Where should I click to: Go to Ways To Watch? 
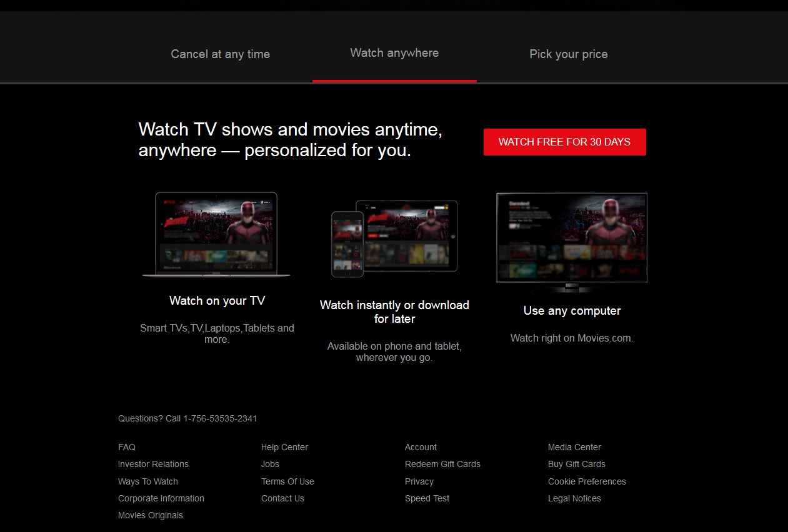pyautogui.click(x=148, y=481)
